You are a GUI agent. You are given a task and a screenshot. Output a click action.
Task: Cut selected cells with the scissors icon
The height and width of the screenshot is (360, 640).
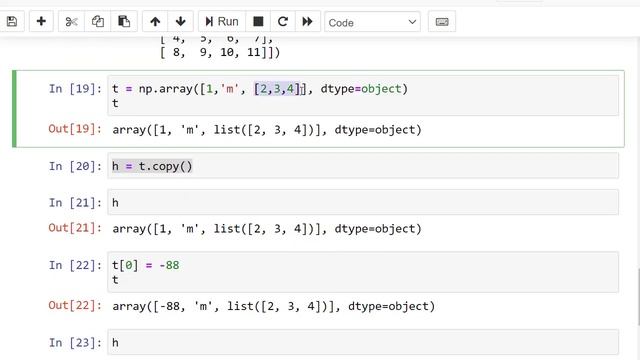pos(71,22)
